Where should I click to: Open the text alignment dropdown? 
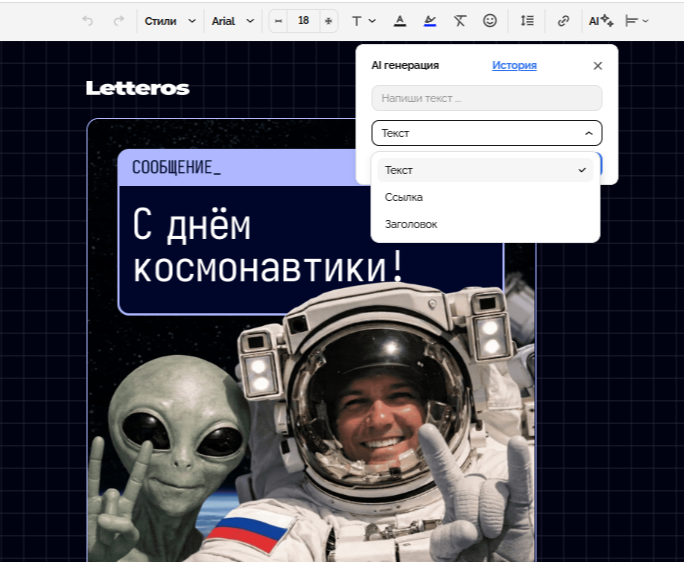click(x=636, y=20)
